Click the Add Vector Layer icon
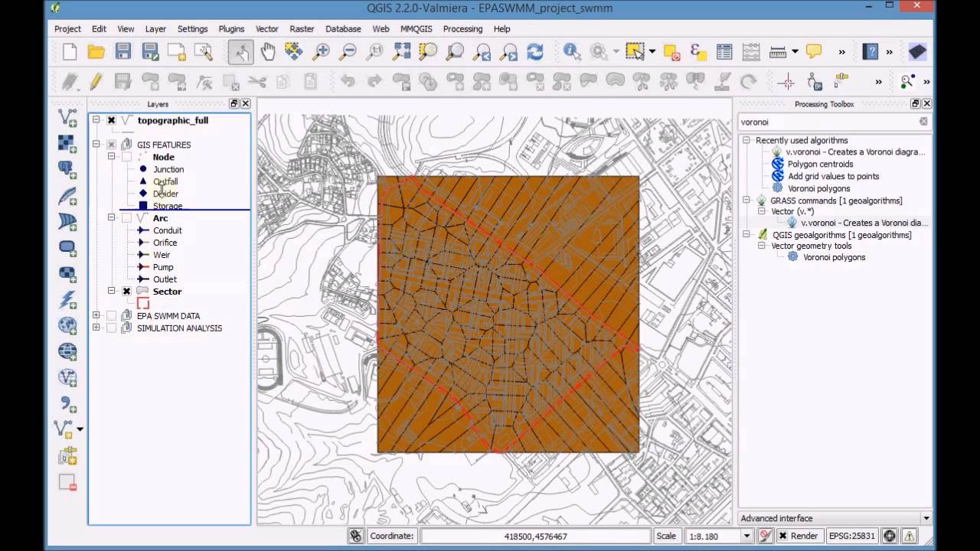Screen dimensions: 980x551 tap(67, 118)
